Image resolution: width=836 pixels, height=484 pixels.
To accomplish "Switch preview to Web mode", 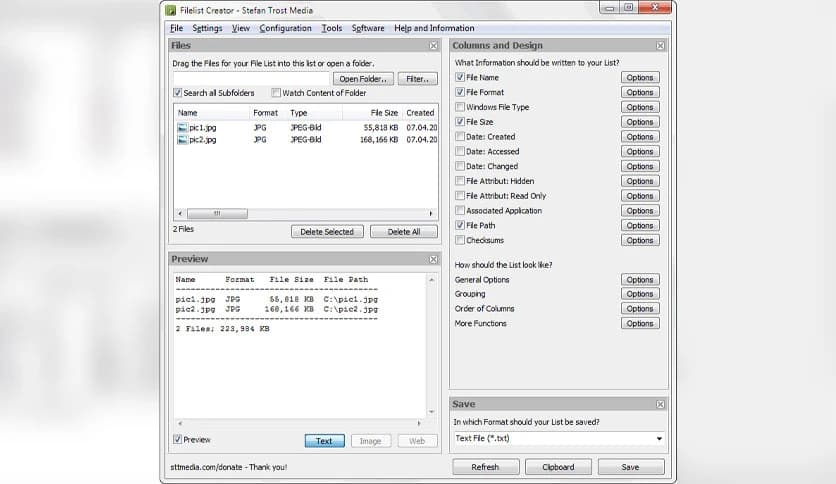I will (417, 441).
